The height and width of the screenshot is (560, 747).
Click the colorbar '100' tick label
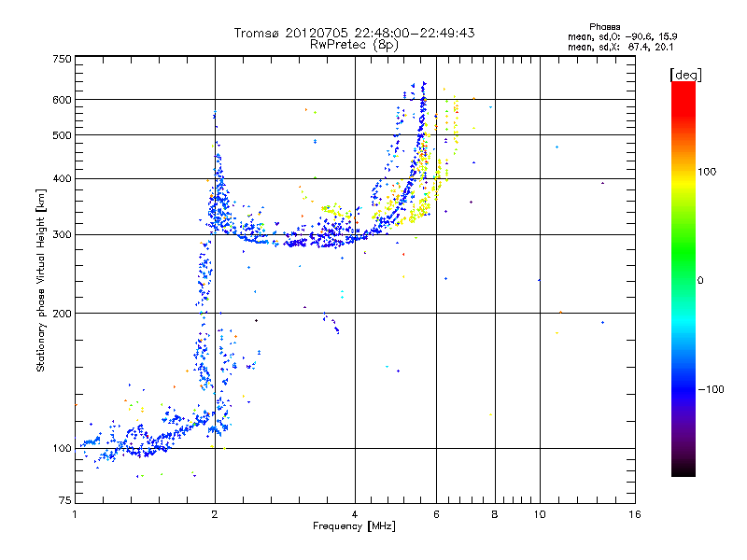pos(707,172)
